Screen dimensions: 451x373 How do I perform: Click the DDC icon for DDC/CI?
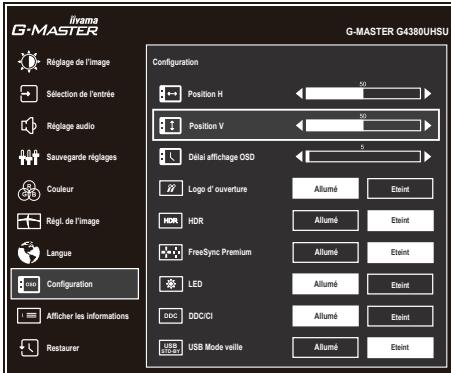[x=171, y=316]
